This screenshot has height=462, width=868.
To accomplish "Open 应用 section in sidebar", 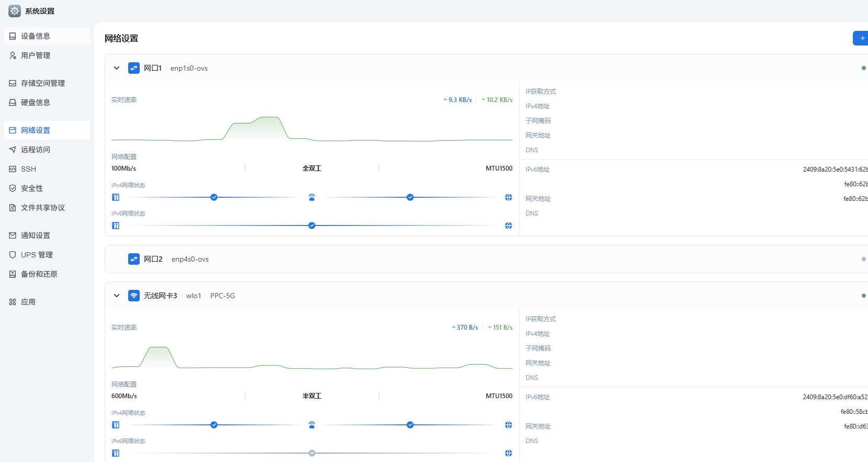I will [x=47, y=302].
